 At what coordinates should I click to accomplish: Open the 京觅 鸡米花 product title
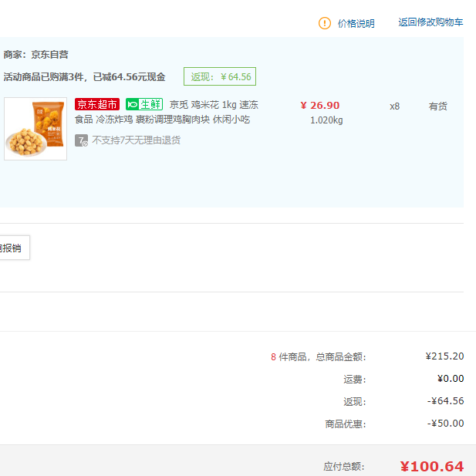(x=214, y=105)
